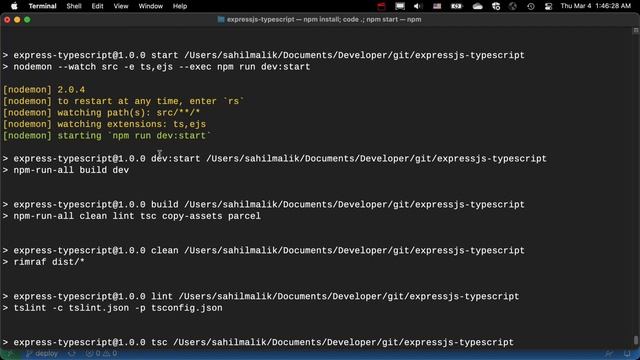The width and height of the screenshot is (640, 360).
Task: Open the date and time Thu Mar 4
Action: point(596,6)
